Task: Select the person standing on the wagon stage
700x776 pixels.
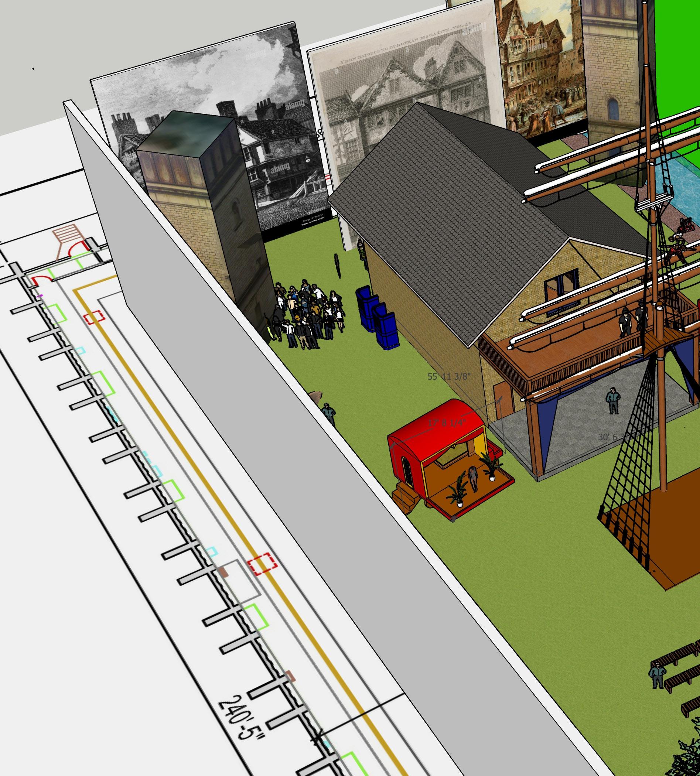Action: tap(473, 478)
